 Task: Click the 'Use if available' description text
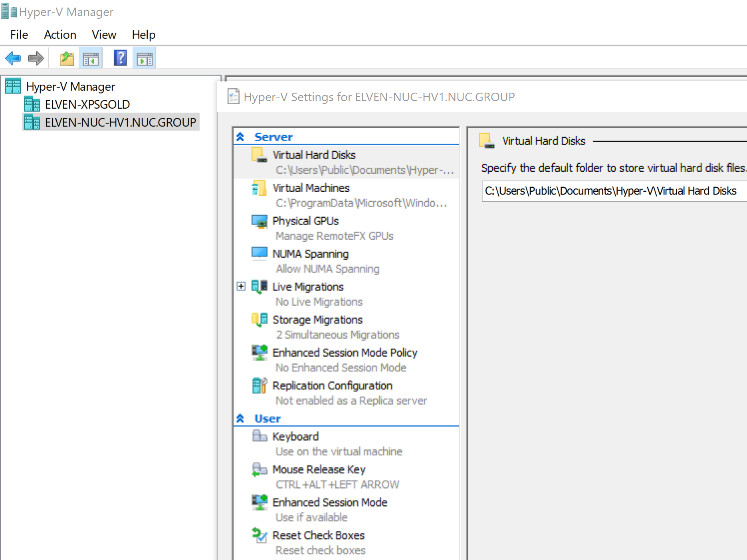311,517
